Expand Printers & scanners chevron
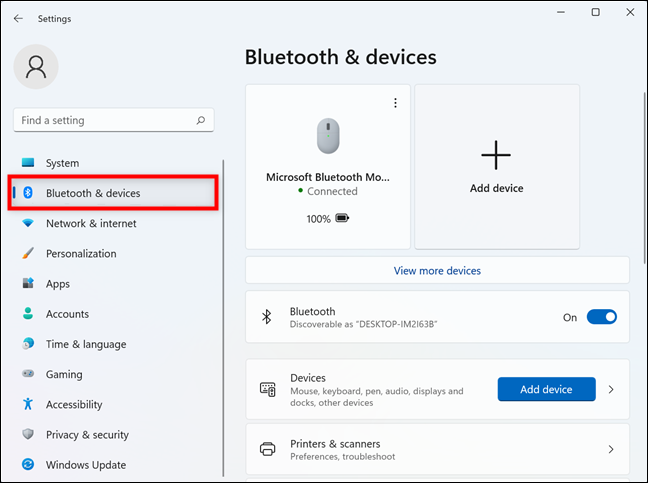Image resolution: width=648 pixels, height=483 pixels. (x=611, y=449)
